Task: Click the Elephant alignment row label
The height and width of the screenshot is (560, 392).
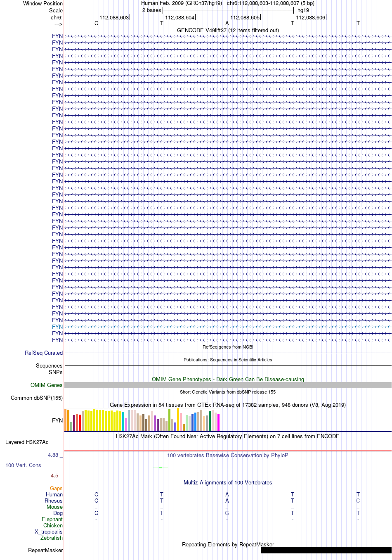Action: (x=52, y=520)
